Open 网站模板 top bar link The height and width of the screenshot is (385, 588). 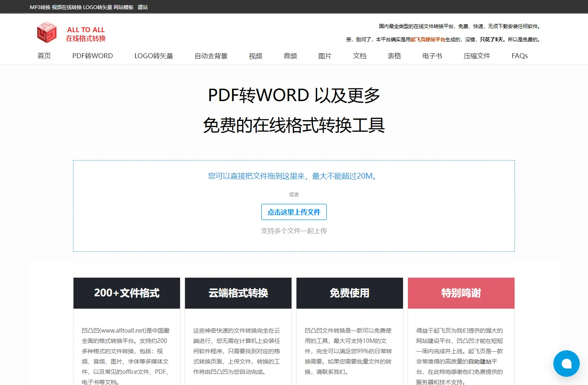[123, 7]
